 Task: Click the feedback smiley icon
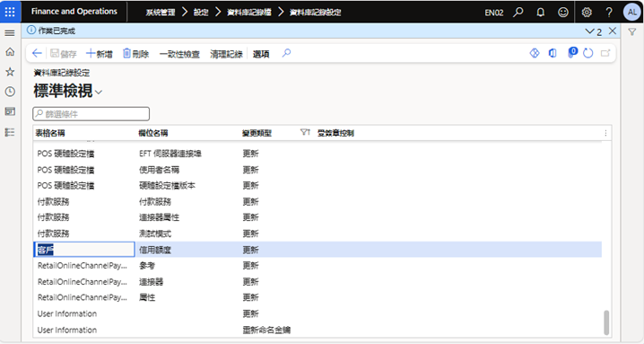click(563, 12)
